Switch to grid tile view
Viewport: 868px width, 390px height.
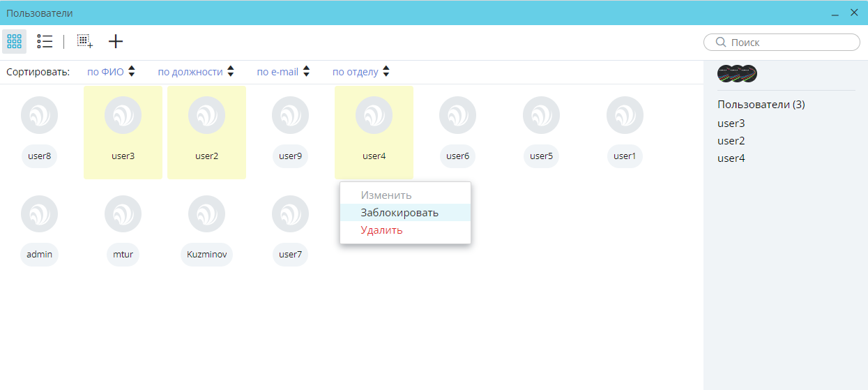(14, 42)
